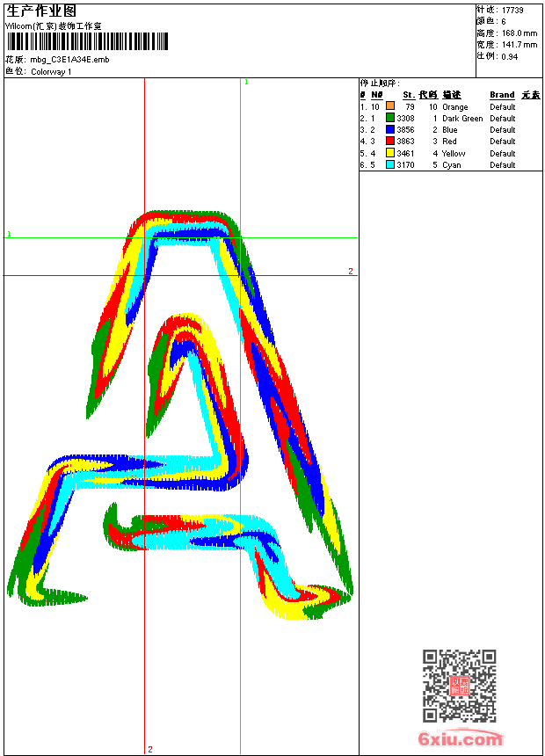
Task: Click the Orange color swatch
Action: point(390,106)
